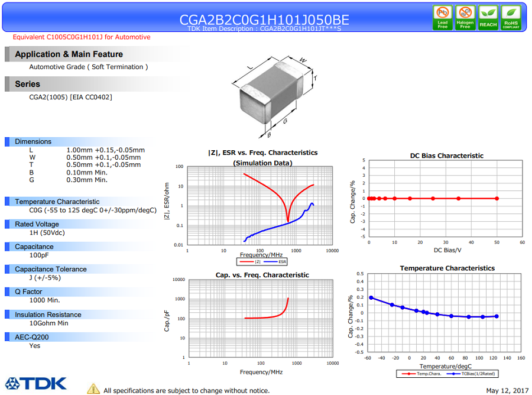Viewport: 532px width, 395px height.
Task: Select 'C0G (-55 to 125 degC 0+/-30ppm/degC)' text
Action: coord(93,211)
